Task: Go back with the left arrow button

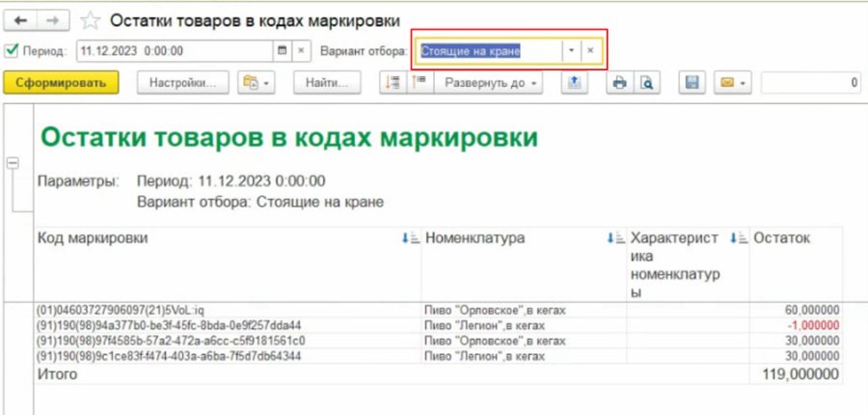Action: coord(21,20)
